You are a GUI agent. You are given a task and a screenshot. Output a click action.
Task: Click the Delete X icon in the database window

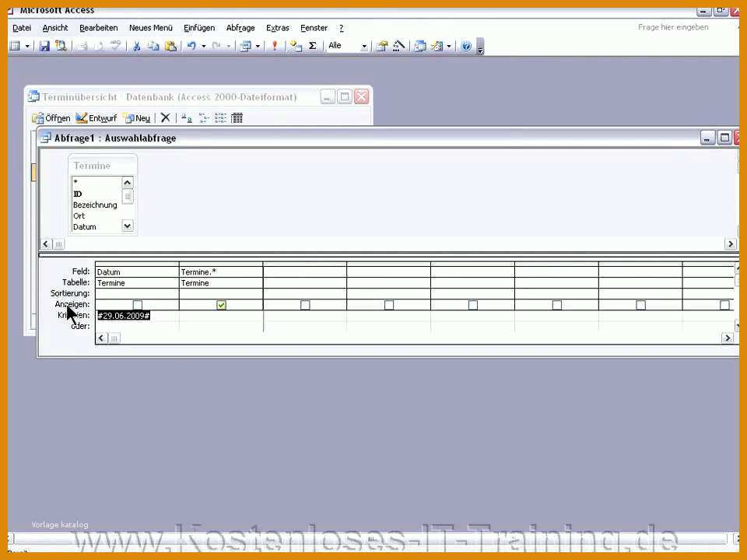[x=165, y=117]
